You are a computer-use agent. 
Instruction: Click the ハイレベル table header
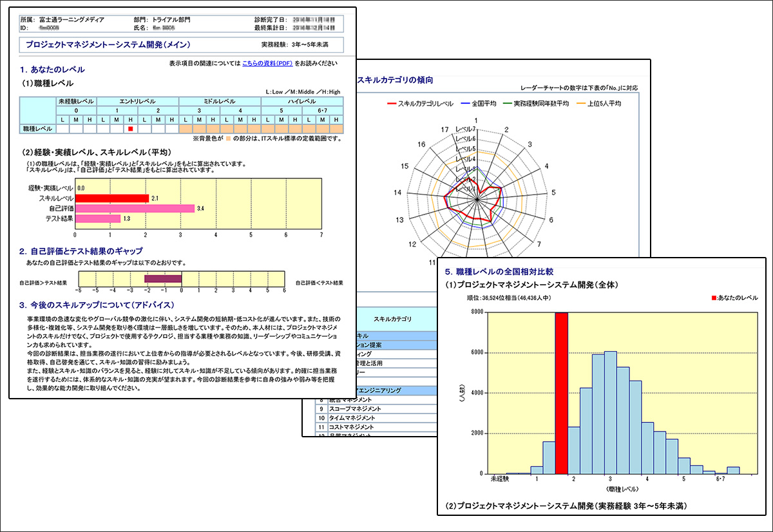[301, 102]
